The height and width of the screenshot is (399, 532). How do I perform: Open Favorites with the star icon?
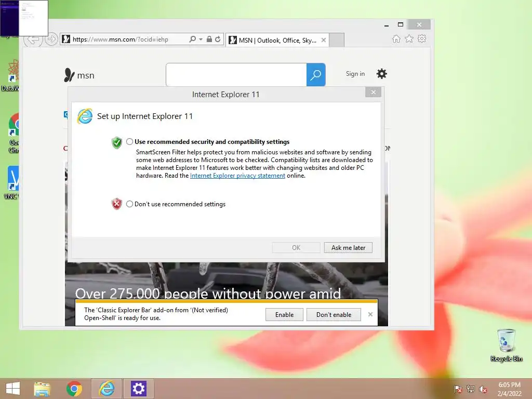pyautogui.click(x=409, y=38)
